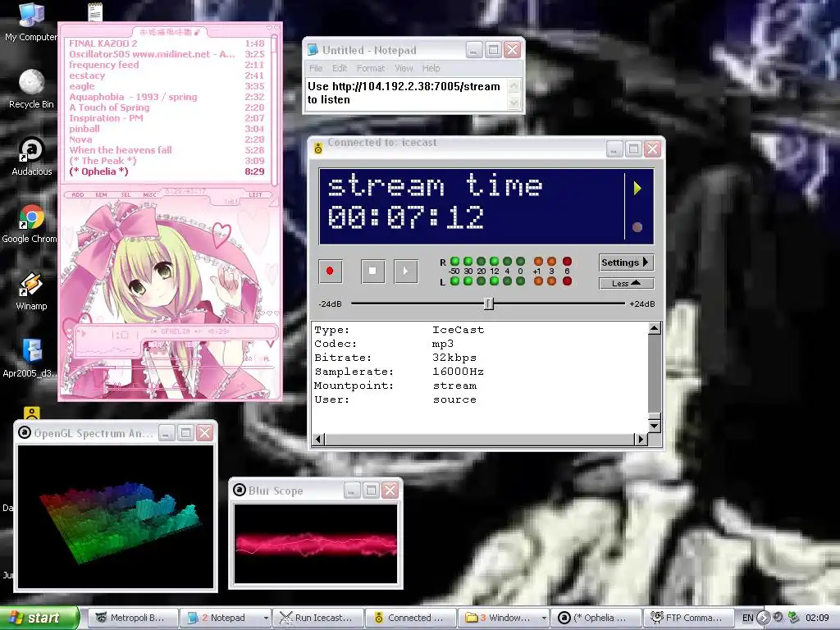840x630 pixels.
Task: Select playlist track 'eagle'
Action: coord(166,86)
